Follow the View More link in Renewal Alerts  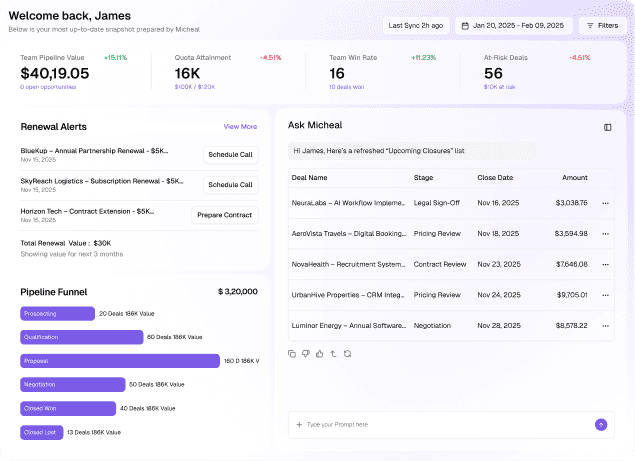[x=240, y=127]
